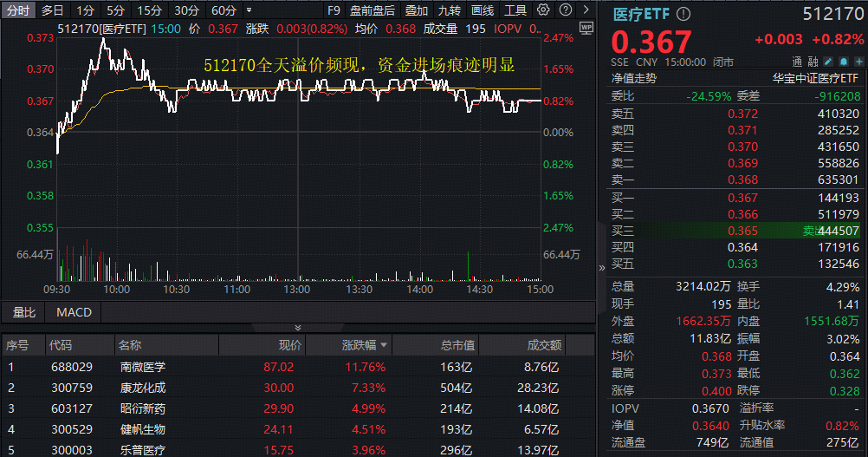The height and width of the screenshot is (457, 868).
Task: Expand the side panel arrow left of order book
Action: click(x=601, y=268)
